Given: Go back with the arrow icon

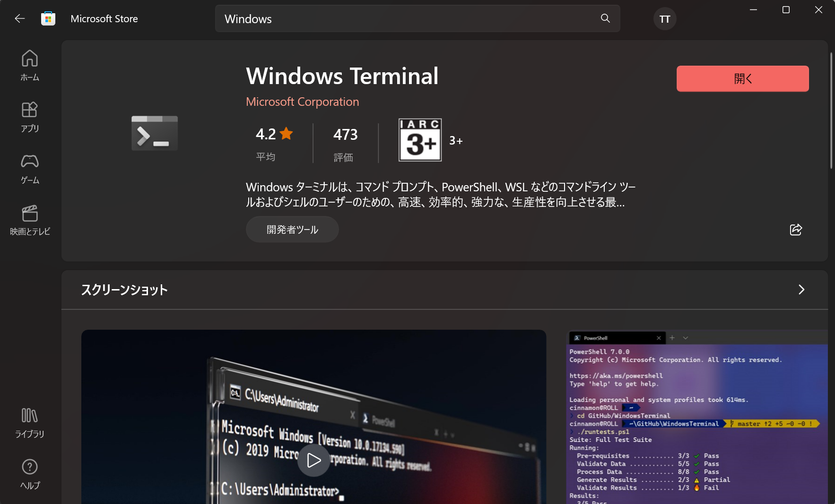Looking at the screenshot, I should click(x=20, y=19).
